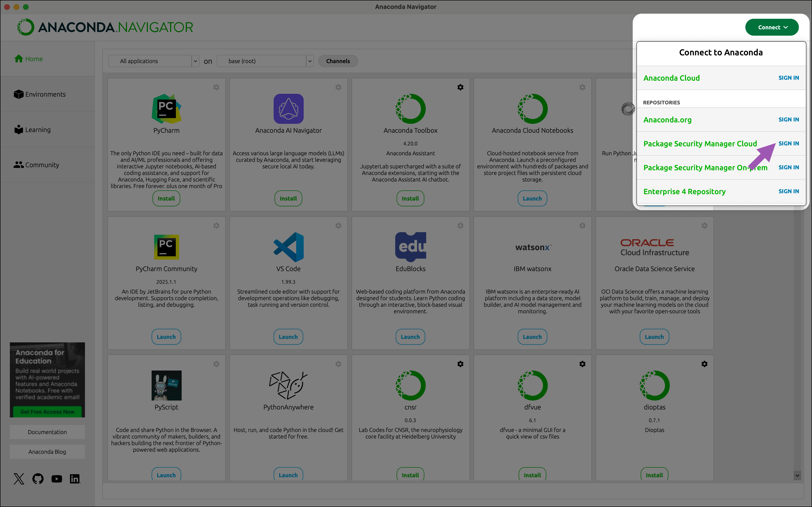Open the gear options on Anaconda Toolbox tile
The image size is (812, 507).
[x=460, y=87]
